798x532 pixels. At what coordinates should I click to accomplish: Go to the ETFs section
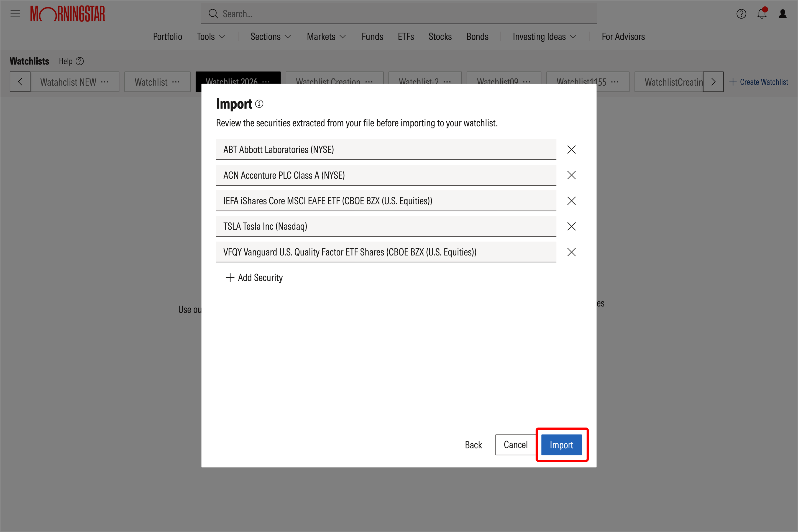(x=406, y=37)
